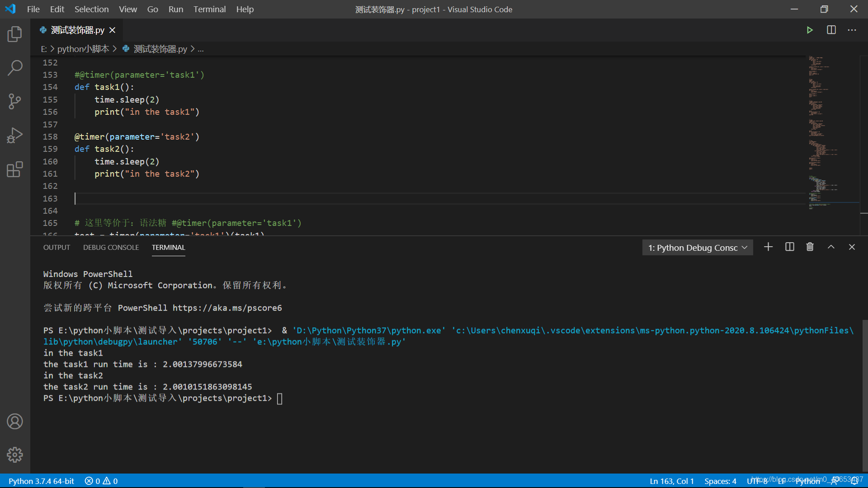Open the Help menu
The width and height of the screenshot is (868, 488).
tap(245, 9)
